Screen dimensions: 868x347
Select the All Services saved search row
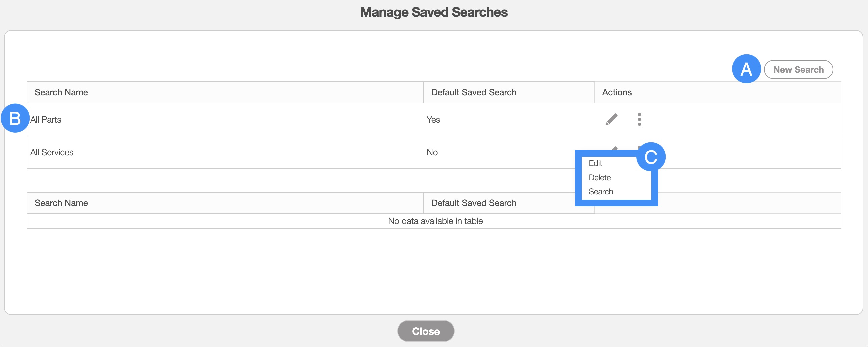(x=52, y=152)
